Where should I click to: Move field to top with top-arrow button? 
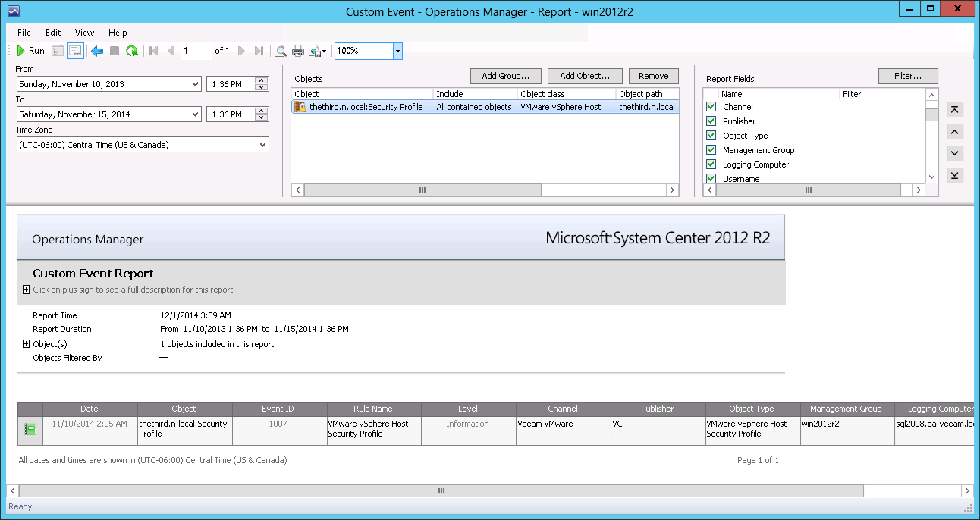956,110
